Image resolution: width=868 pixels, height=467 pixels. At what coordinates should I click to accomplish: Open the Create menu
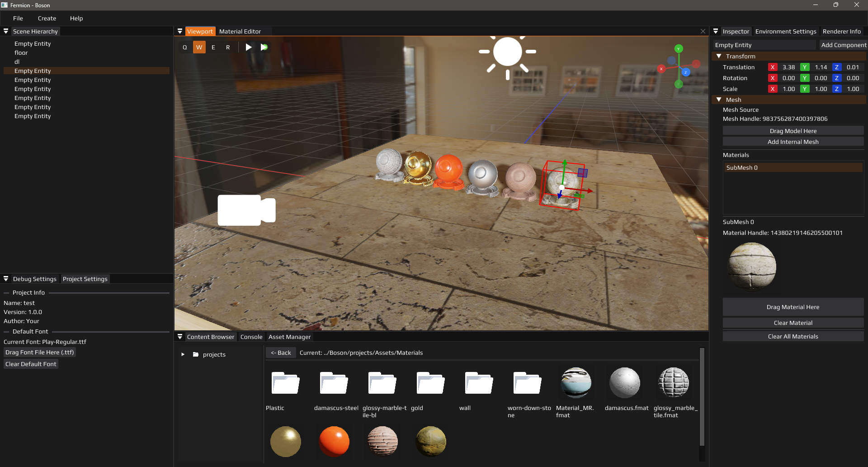[x=47, y=18]
